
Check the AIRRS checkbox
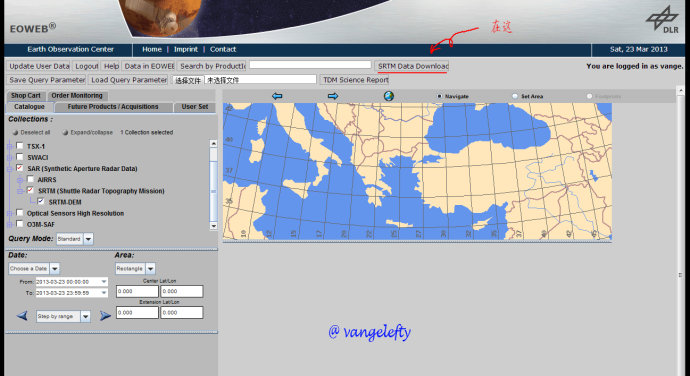pyautogui.click(x=30, y=179)
